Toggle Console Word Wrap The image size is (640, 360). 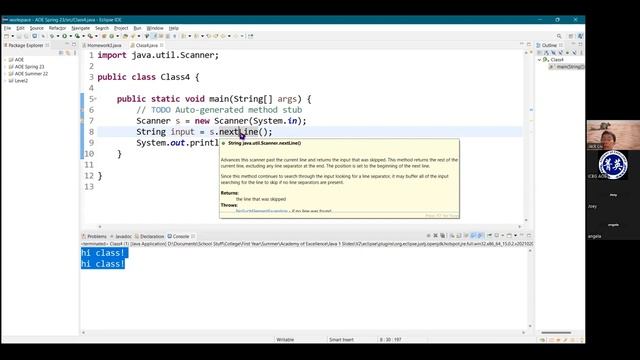(466, 236)
